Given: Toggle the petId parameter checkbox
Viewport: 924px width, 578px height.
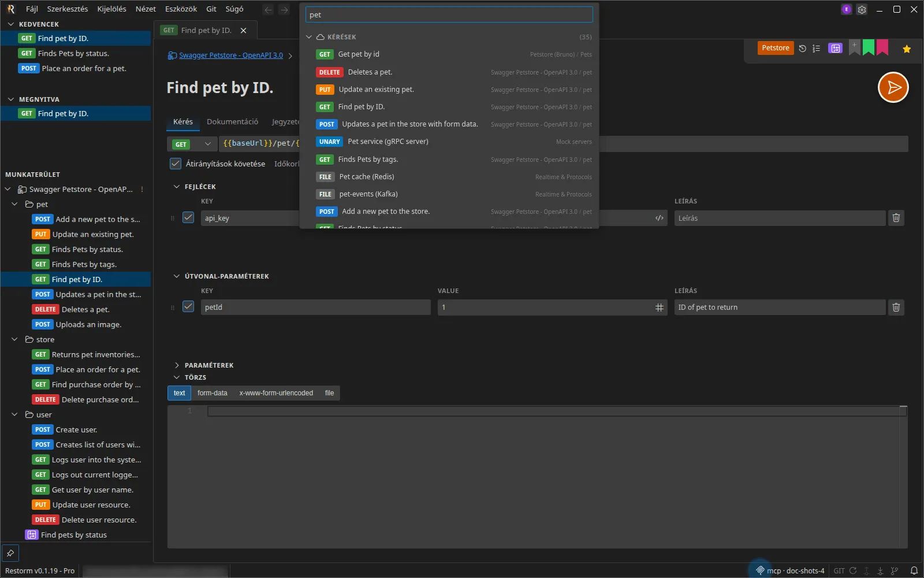Looking at the screenshot, I should click(188, 306).
